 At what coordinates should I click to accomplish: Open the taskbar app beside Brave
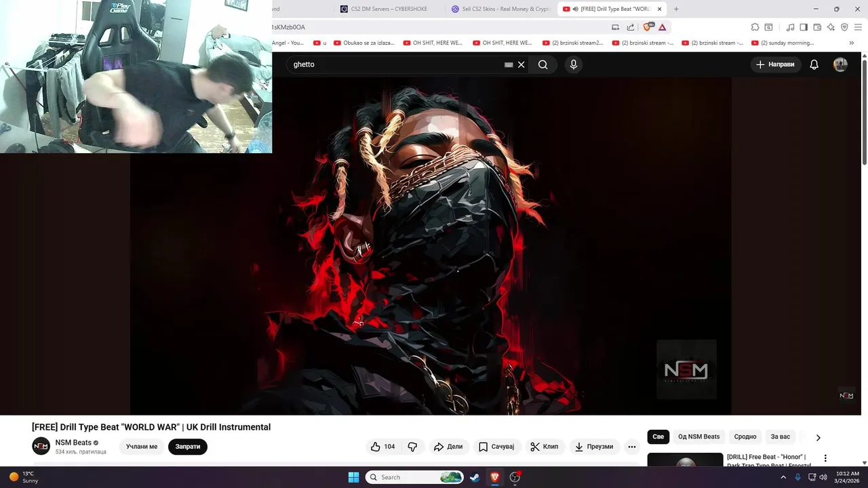[515, 477]
